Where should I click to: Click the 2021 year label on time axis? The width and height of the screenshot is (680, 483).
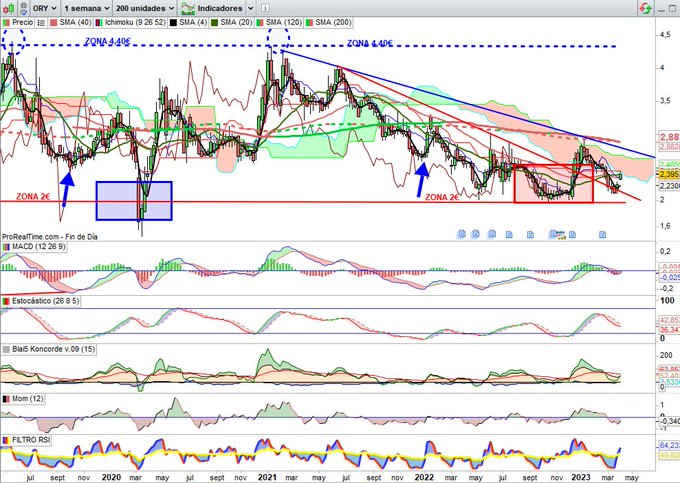click(x=267, y=477)
